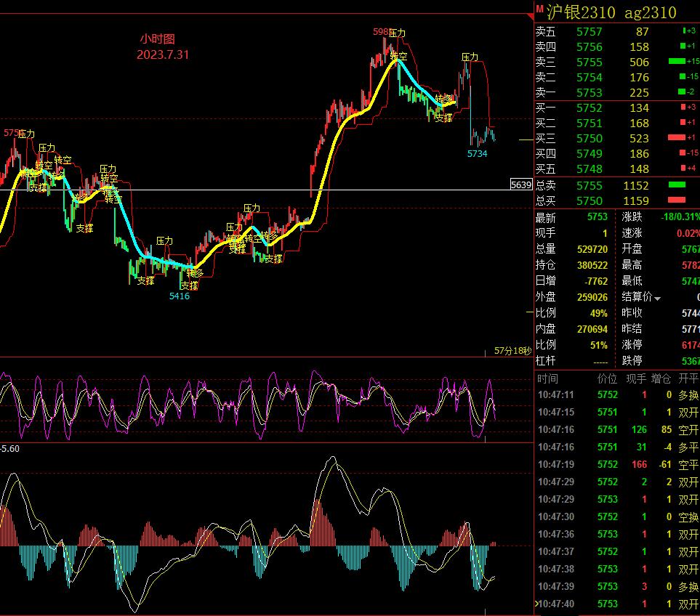This screenshot has height=616, width=700.
Task: Click the 2023.7.31 date annotation
Action: [163, 55]
